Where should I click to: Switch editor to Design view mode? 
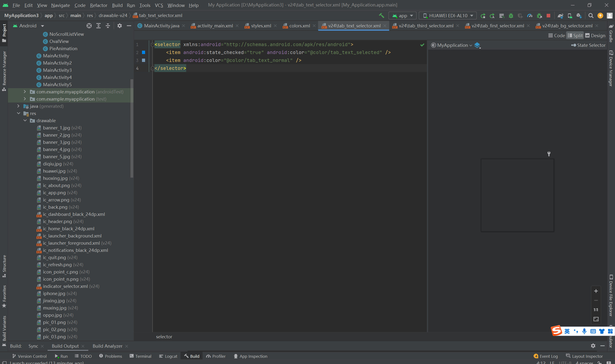[x=595, y=36]
